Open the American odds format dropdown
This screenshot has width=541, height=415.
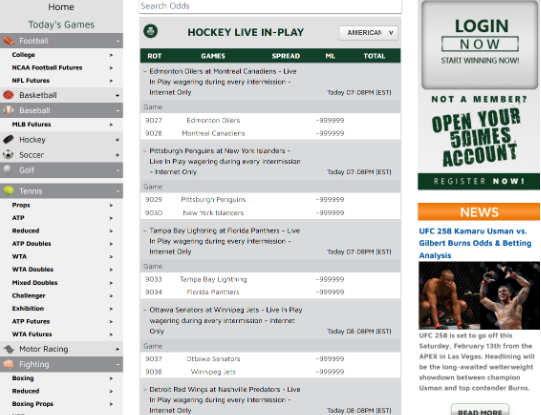(368, 33)
